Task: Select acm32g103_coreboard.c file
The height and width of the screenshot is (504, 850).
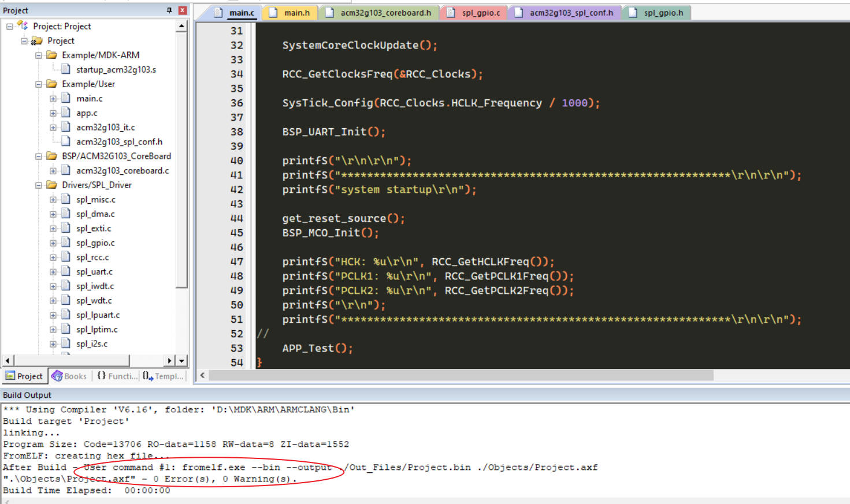Action: pos(123,170)
